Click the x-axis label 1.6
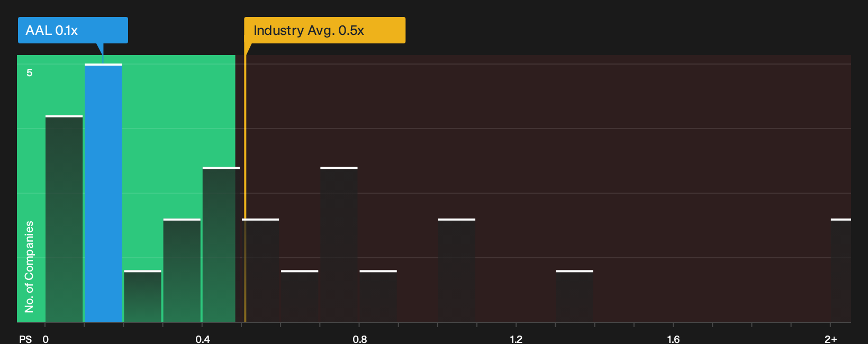 [x=673, y=339]
